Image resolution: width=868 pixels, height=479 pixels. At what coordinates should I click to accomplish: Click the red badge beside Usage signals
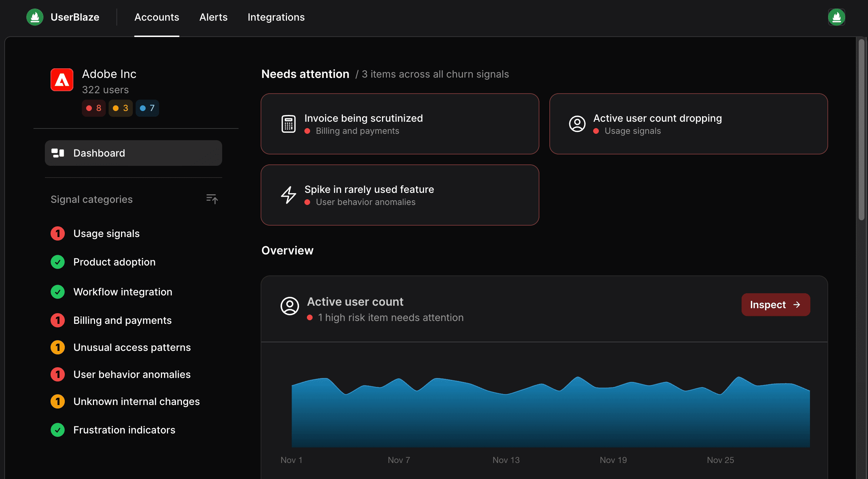pyautogui.click(x=58, y=233)
